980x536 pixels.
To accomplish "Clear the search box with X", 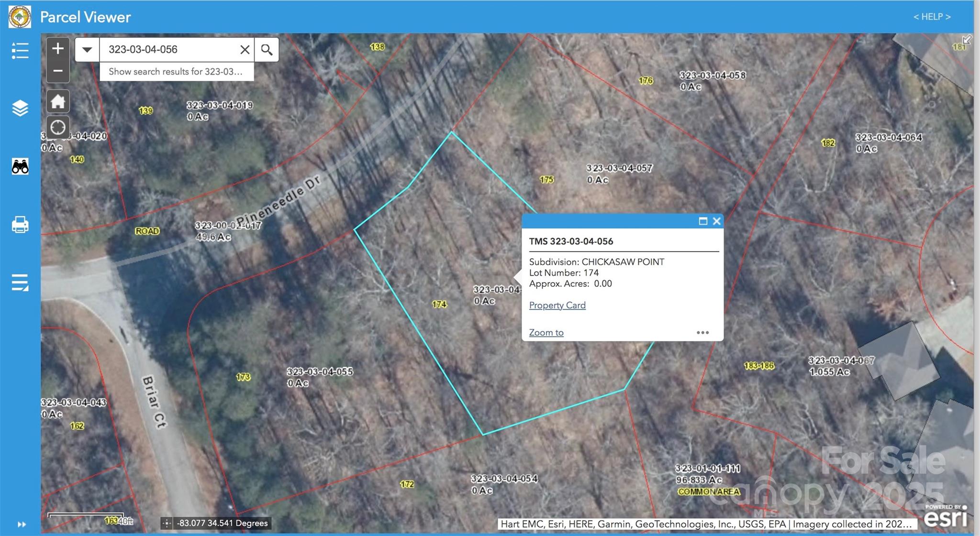I will pyautogui.click(x=245, y=50).
